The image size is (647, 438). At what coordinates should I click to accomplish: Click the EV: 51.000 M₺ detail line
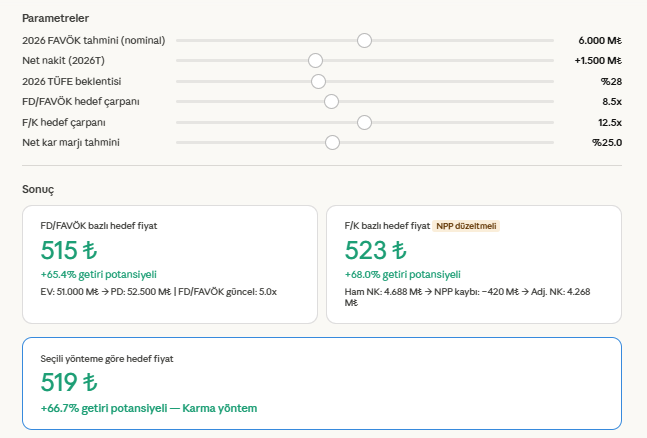point(159,292)
